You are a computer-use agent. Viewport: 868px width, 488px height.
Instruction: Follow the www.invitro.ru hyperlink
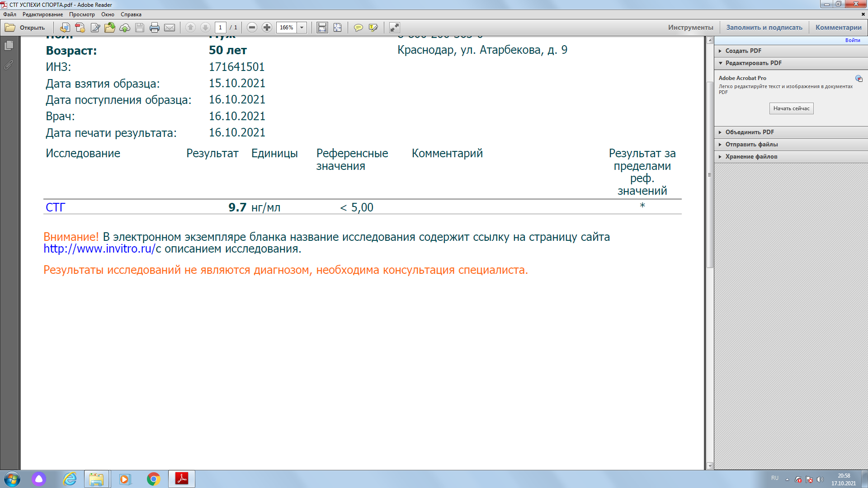99,249
